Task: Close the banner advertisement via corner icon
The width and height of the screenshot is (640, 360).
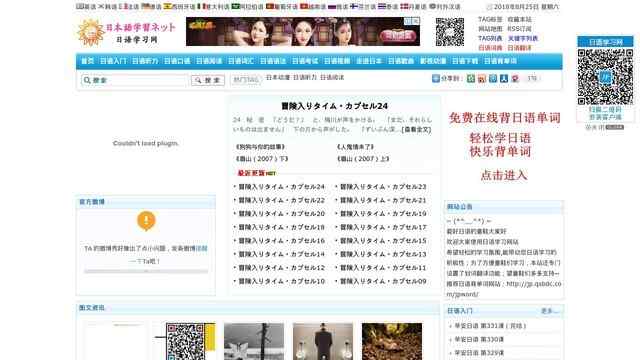Action: pyautogui.click(x=415, y=21)
